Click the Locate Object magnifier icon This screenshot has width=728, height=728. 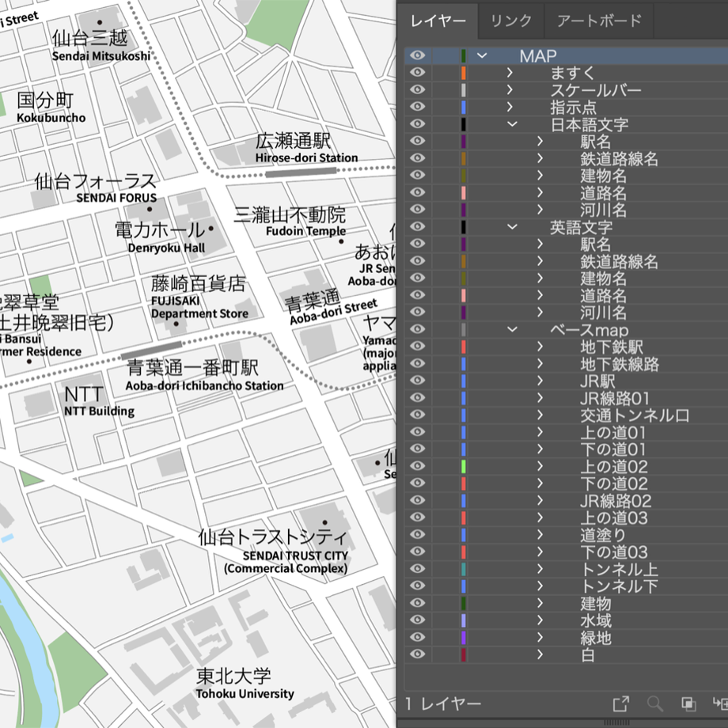[654, 703]
